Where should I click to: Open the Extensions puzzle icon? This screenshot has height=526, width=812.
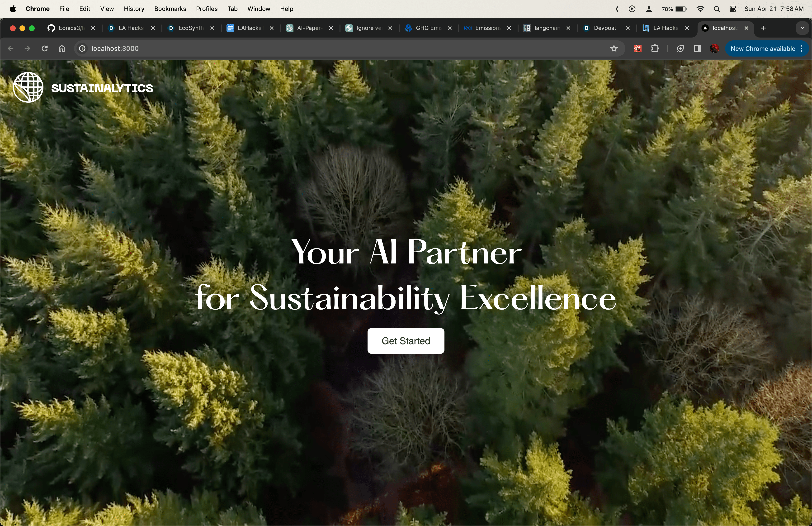coord(655,48)
